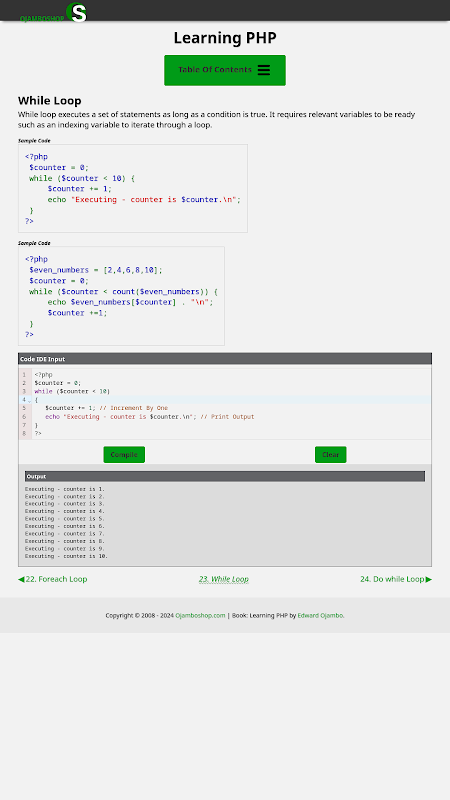
Task: Open the Ojamboshop.com footer link
Action: [x=200, y=615]
